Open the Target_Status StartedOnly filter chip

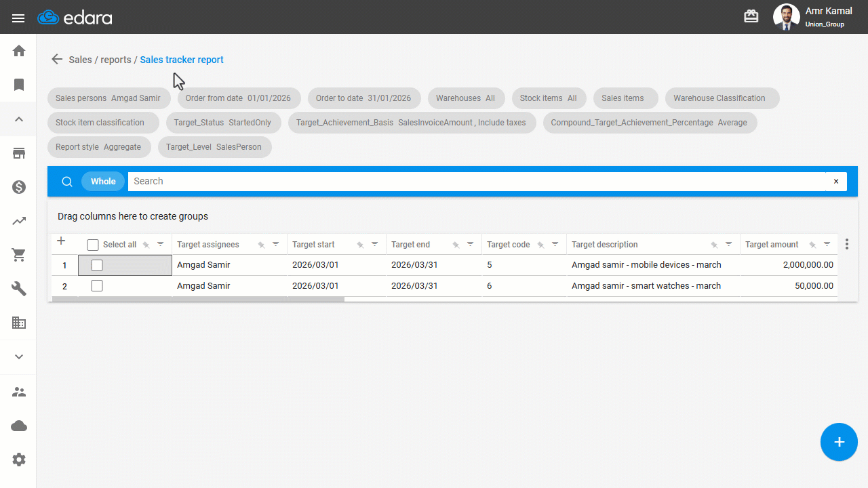coord(222,123)
